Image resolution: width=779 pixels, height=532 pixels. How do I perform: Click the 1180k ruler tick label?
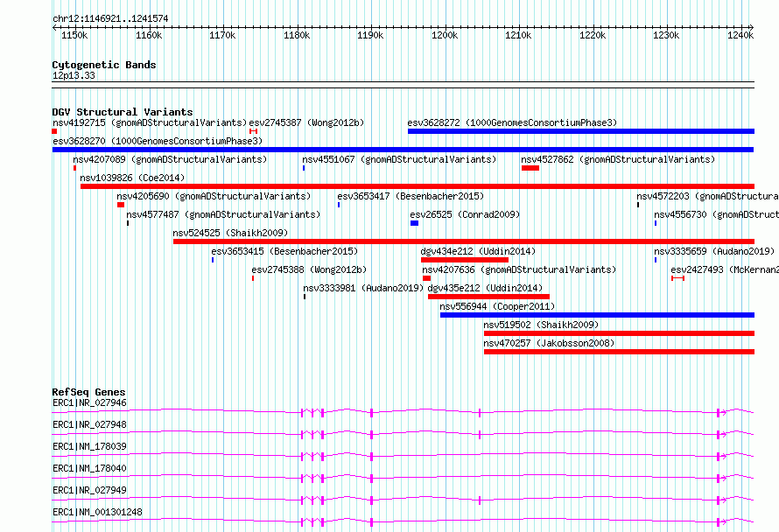(x=297, y=35)
